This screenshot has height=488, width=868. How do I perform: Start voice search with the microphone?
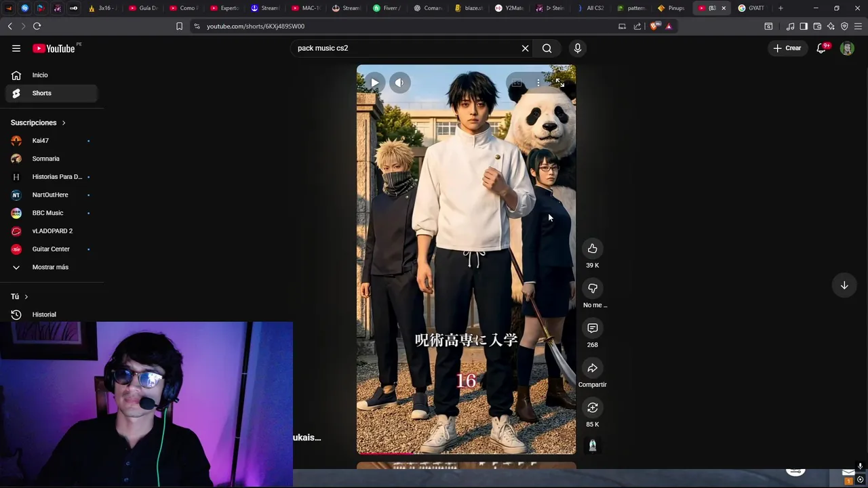pos(578,48)
